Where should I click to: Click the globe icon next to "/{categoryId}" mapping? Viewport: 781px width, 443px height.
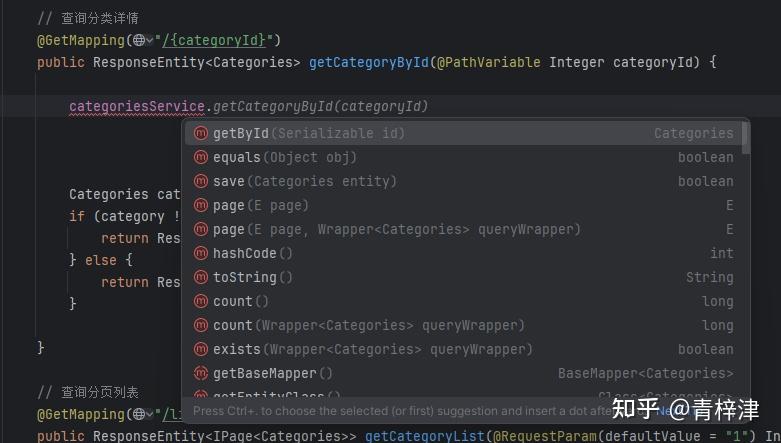click(138, 40)
